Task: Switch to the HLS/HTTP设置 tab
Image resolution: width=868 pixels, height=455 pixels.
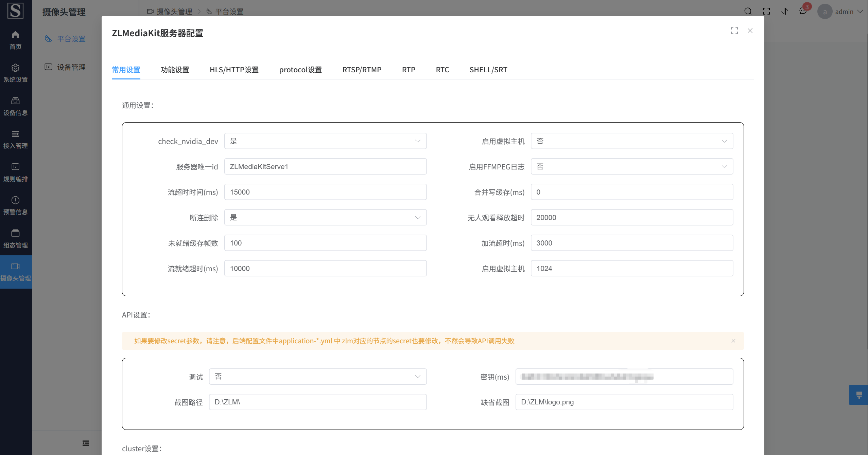Action: [x=234, y=70]
